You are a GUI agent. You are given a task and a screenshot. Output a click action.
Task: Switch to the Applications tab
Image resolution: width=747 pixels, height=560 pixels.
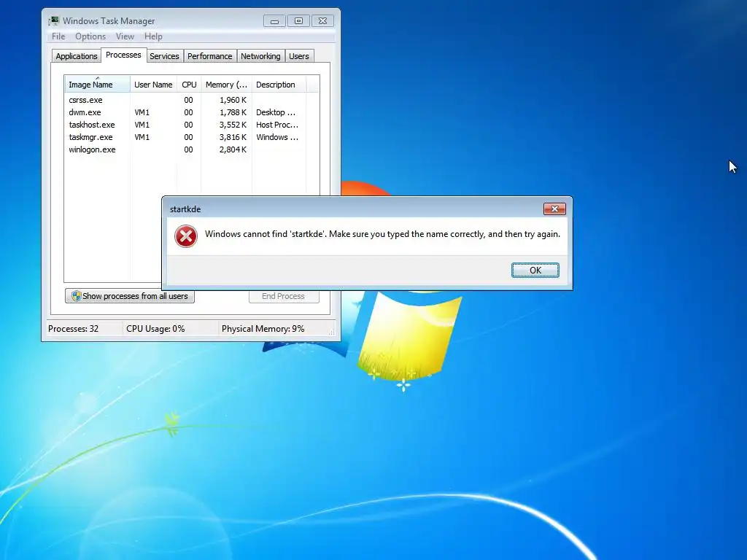coord(76,56)
